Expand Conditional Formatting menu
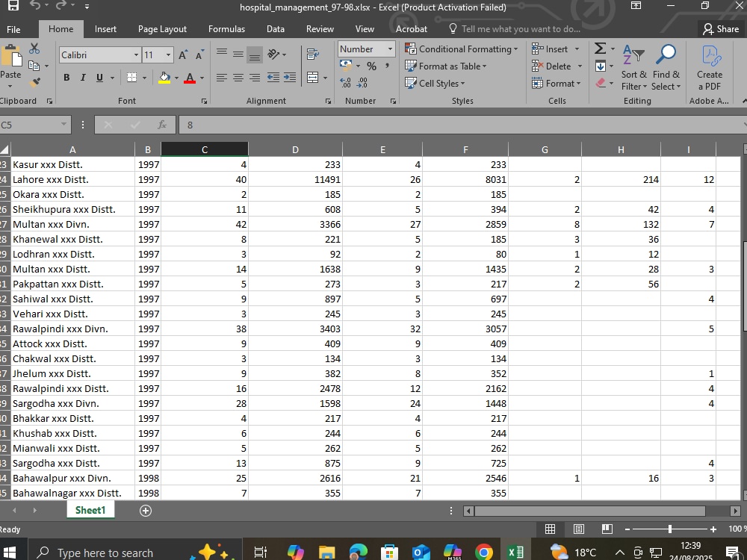747x560 pixels. [461, 49]
